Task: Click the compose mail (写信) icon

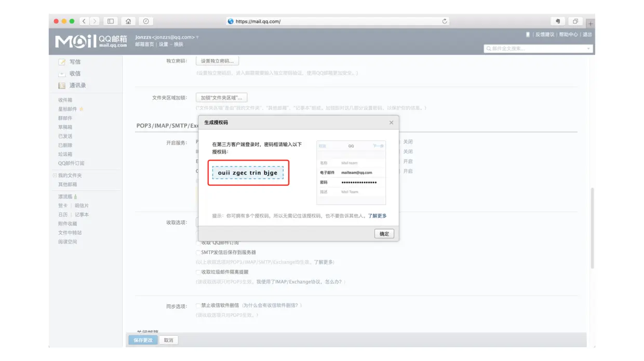Action: (62, 62)
